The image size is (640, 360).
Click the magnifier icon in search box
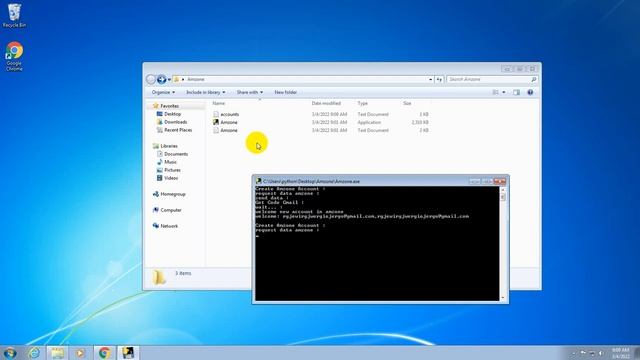(x=533, y=80)
